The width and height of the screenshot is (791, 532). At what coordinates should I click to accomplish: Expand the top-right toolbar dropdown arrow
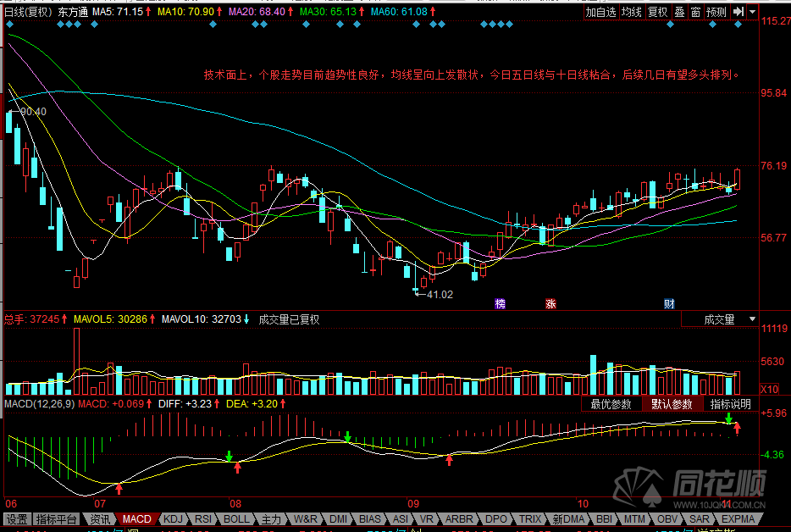[753, 12]
